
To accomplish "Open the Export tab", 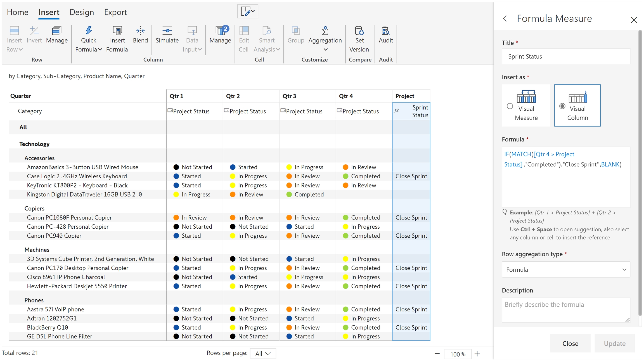I will pos(115,12).
